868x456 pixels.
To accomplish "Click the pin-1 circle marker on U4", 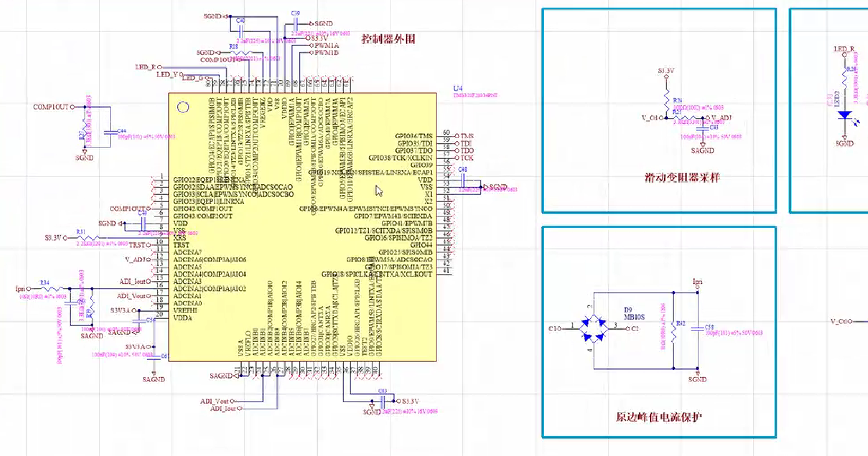I will coord(183,107).
